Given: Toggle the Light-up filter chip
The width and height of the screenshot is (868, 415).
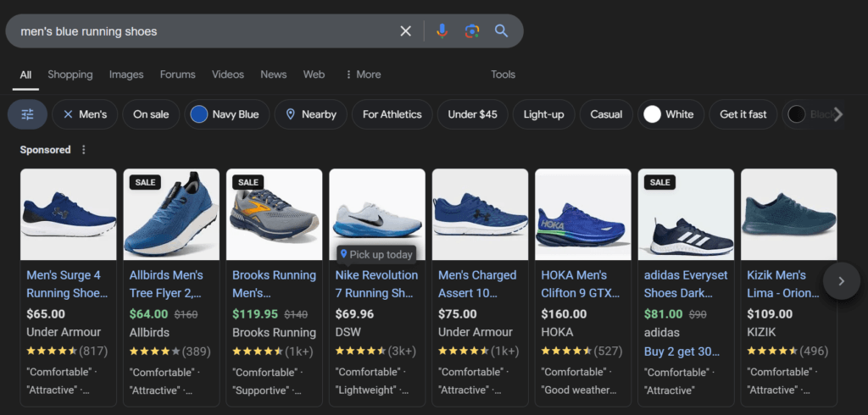Looking at the screenshot, I should [543, 114].
